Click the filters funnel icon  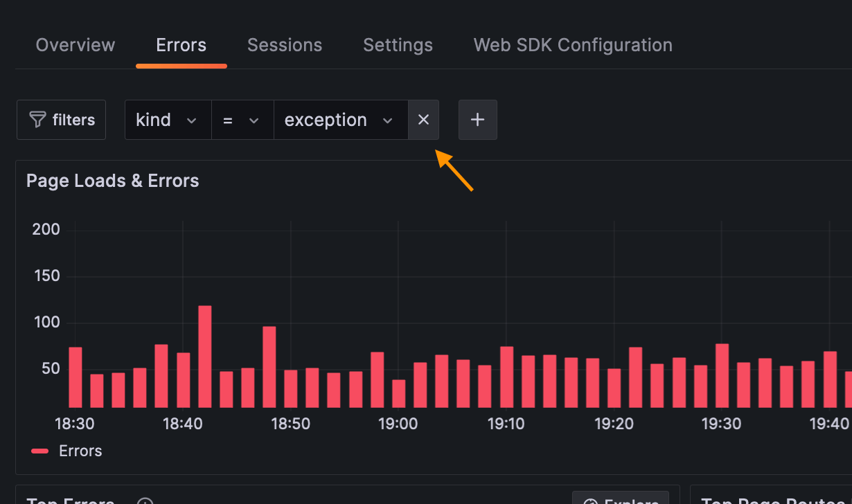[x=37, y=120]
